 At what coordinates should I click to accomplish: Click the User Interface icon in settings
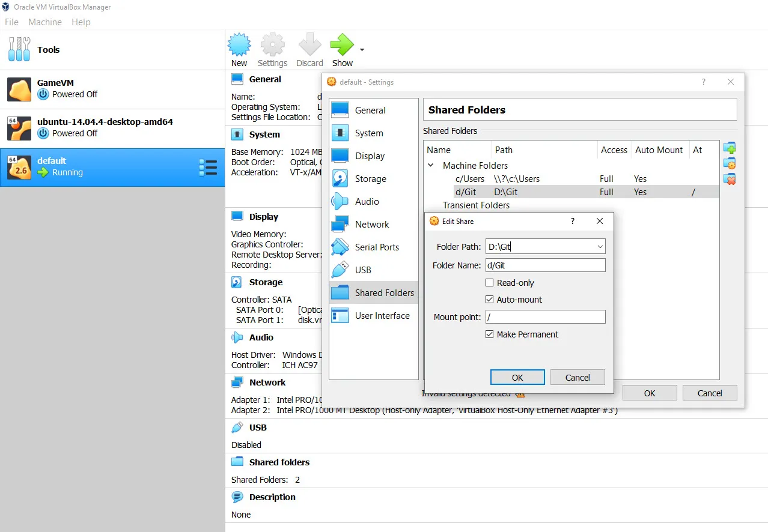[x=340, y=315]
